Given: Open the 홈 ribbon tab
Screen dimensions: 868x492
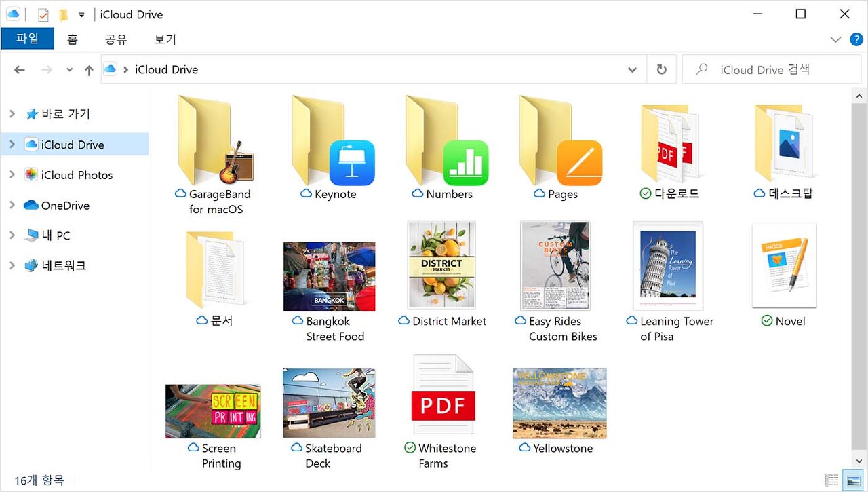Looking at the screenshot, I should (72, 39).
